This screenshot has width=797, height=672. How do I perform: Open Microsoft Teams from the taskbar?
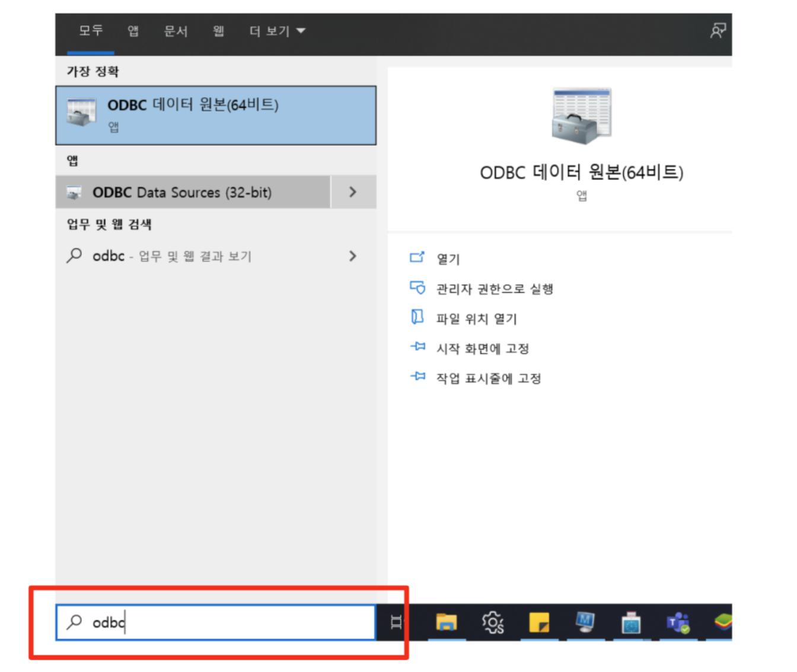[678, 623]
